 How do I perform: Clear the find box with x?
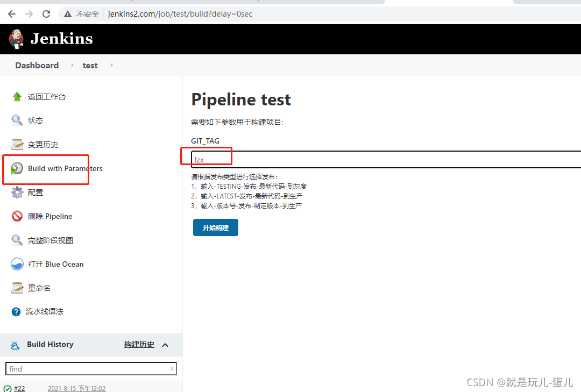[x=172, y=369]
